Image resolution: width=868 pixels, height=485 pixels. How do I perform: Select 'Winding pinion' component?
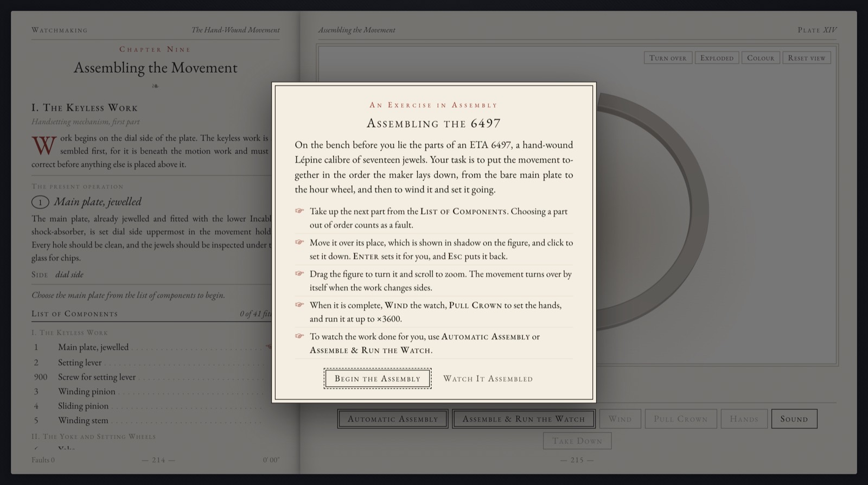tap(151, 391)
